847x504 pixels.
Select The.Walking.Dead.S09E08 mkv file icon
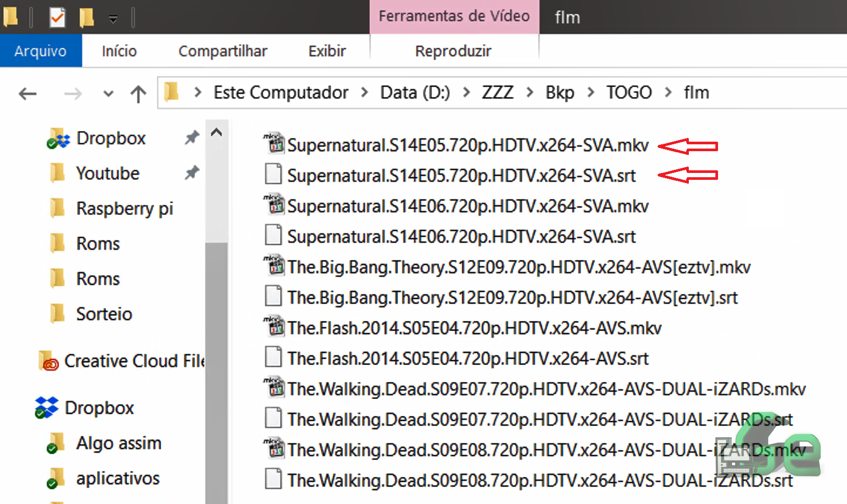click(274, 448)
